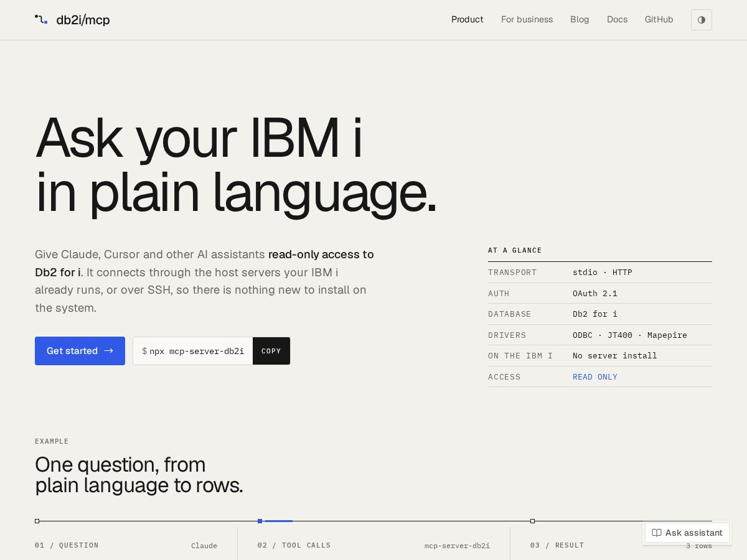
Task: Click the arrow icon in Get started
Action: pyautogui.click(x=109, y=351)
